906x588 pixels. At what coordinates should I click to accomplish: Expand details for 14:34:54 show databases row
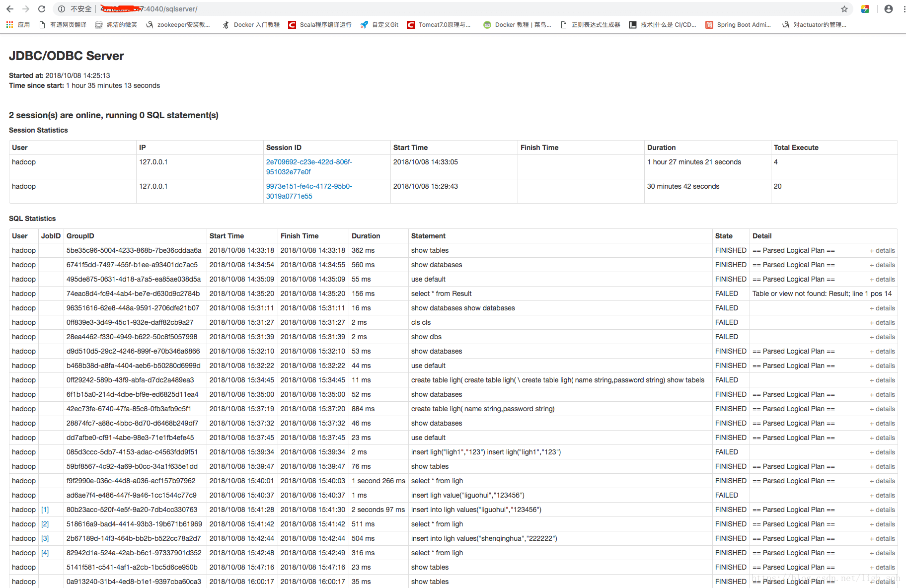pyautogui.click(x=882, y=265)
